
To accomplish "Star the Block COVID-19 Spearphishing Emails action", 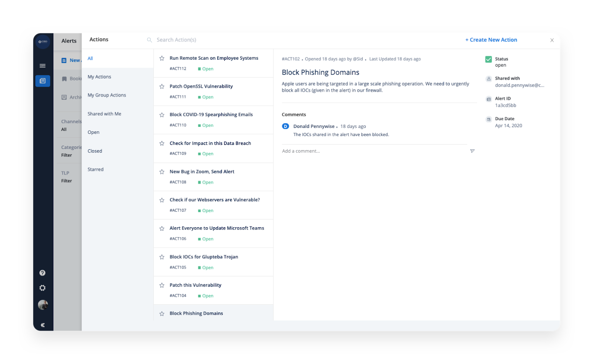I will (x=162, y=115).
